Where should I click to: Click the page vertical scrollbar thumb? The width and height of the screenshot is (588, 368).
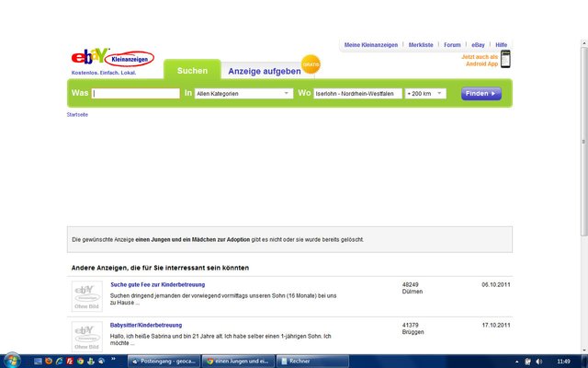point(584,142)
